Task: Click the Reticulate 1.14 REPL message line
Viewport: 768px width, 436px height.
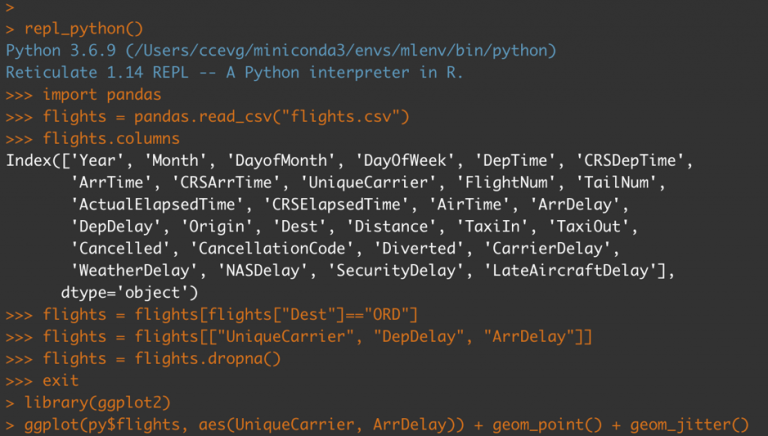Action: (x=241, y=72)
